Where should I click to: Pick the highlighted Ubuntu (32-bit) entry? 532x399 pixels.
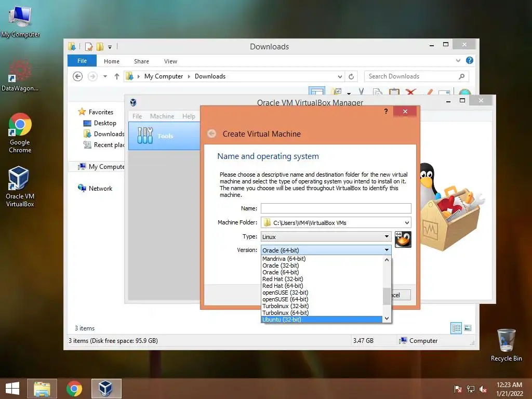(322, 320)
